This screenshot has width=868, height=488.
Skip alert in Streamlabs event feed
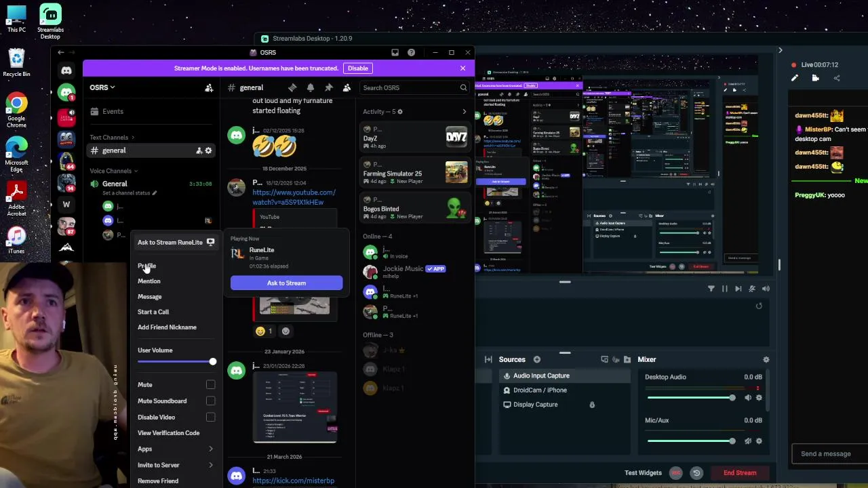click(738, 289)
